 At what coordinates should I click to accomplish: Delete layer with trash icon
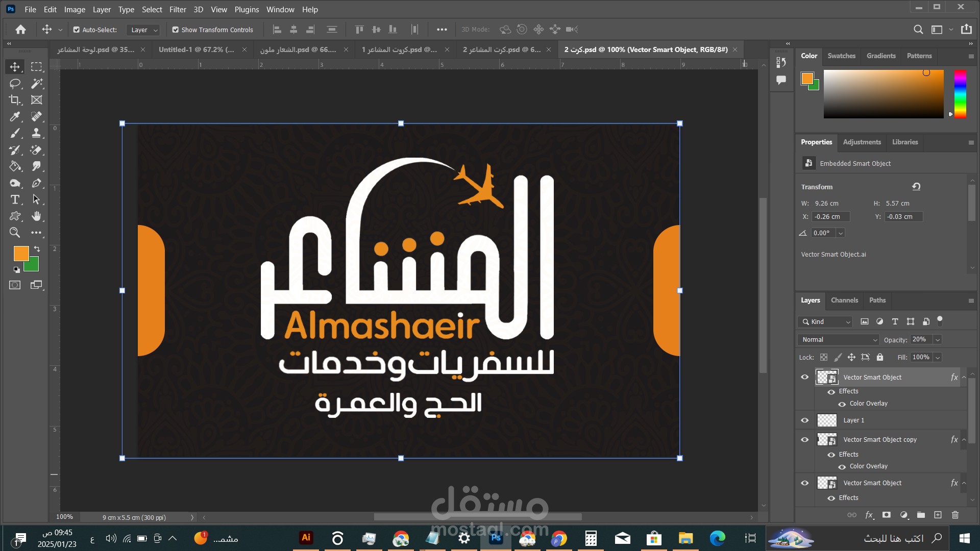click(x=955, y=515)
